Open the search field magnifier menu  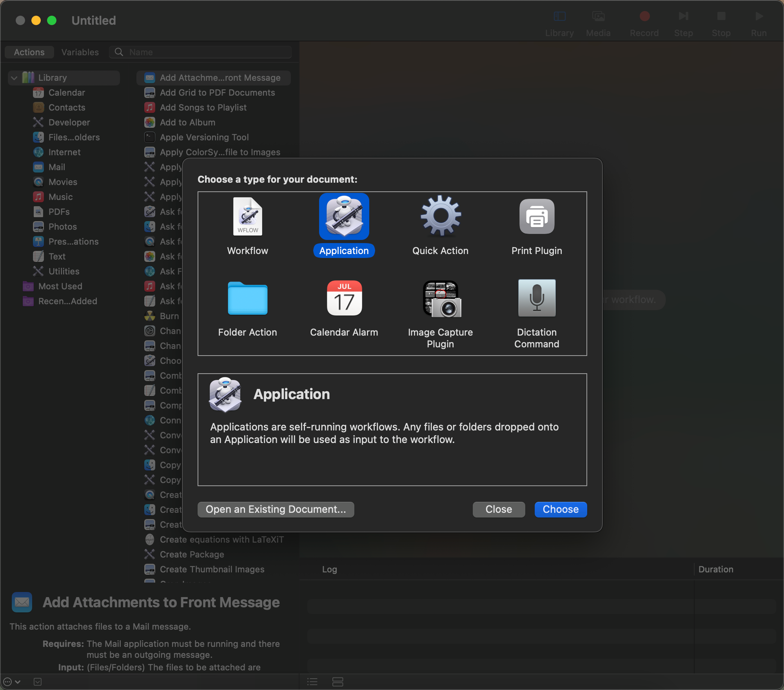(x=119, y=52)
